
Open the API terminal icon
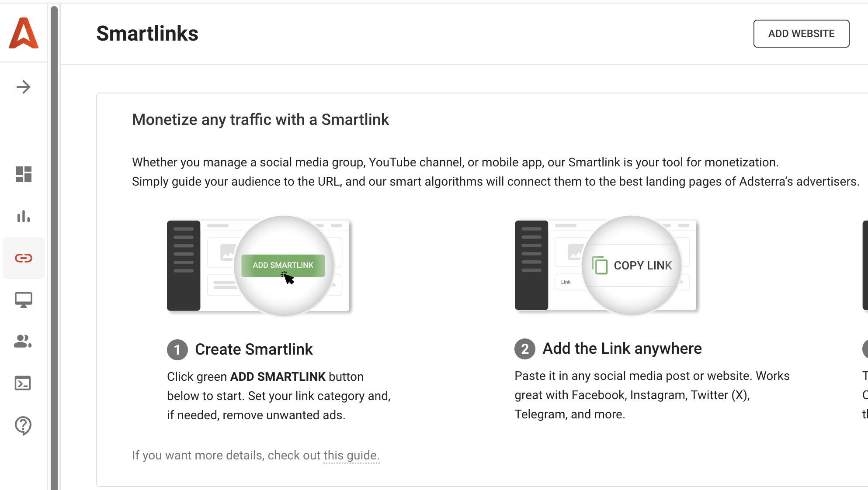tap(24, 383)
